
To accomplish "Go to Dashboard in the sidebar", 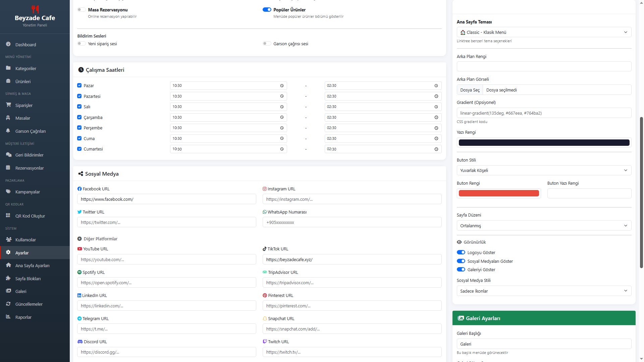I will (x=25, y=45).
